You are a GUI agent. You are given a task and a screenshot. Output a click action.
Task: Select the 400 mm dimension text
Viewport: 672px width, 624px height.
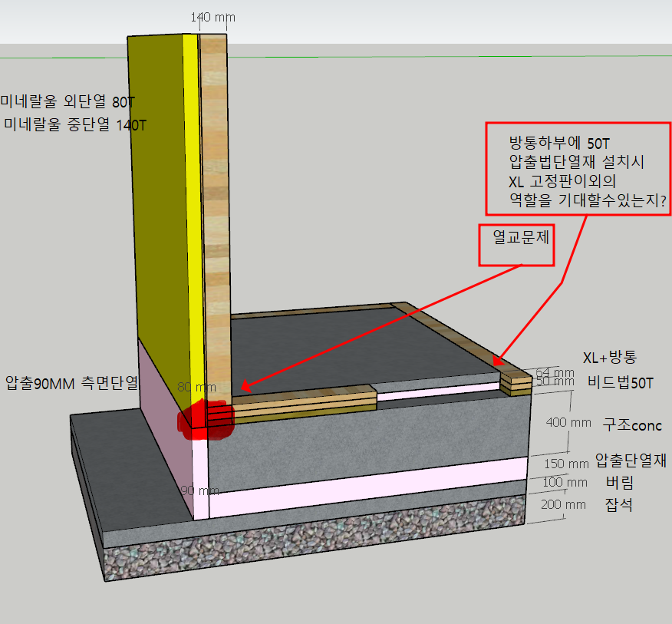pyautogui.click(x=566, y=423)
